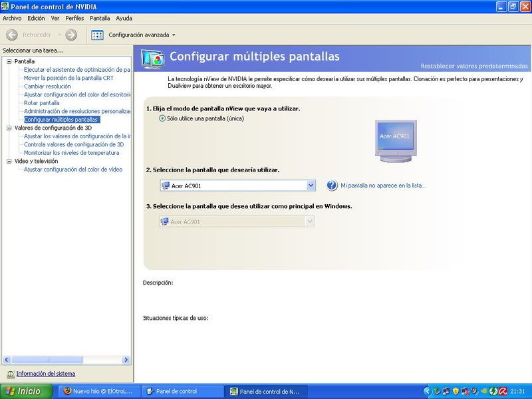Open 'Ajustar los valores de configuración de la imagen'

coord(77,136)
